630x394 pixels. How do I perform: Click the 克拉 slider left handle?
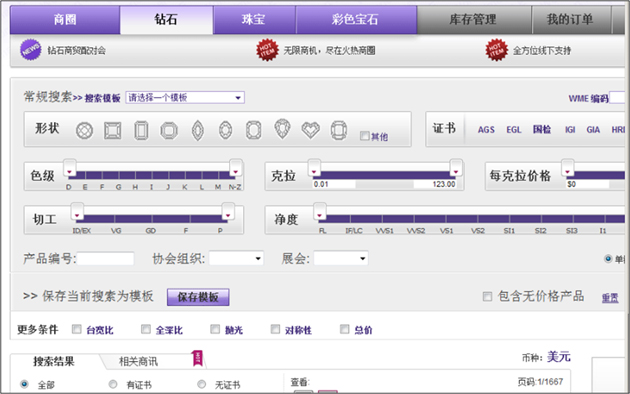[314, 167]
